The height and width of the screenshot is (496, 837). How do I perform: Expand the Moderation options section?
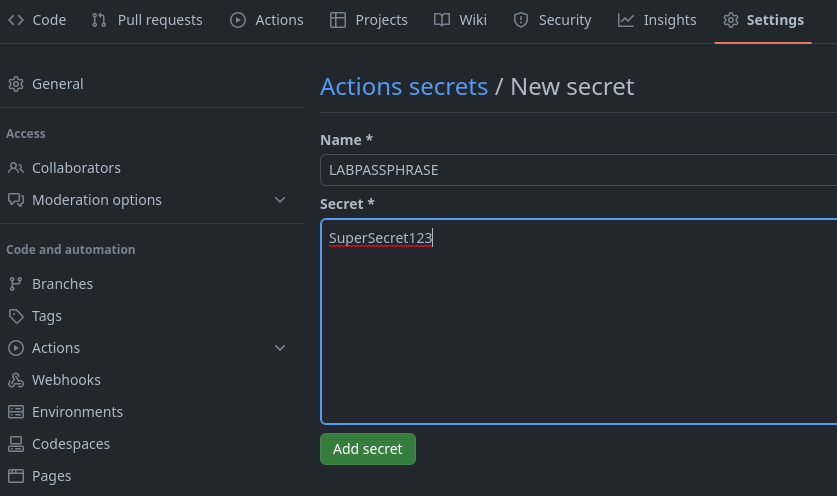(280, 200)
